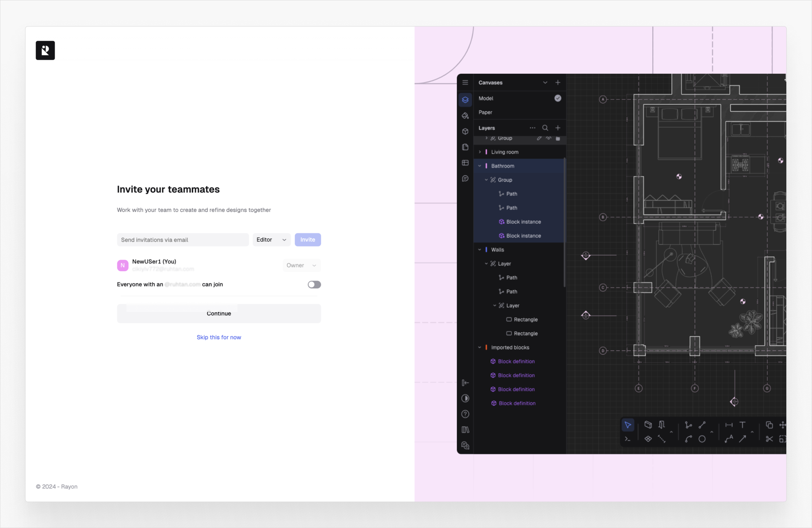Click the email invitations input field
The width and height of the screenshot is (812, 528).
182,240
